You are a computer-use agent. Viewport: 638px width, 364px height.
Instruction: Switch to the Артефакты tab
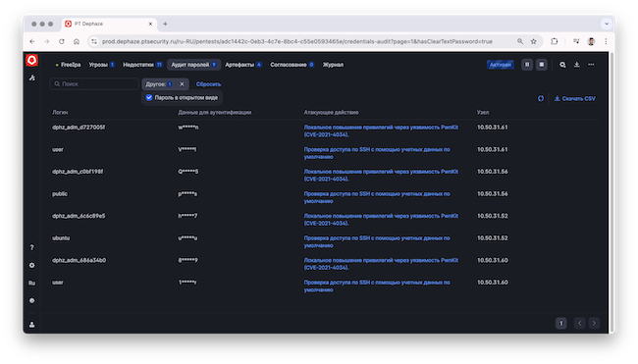(x=243, y=65)
